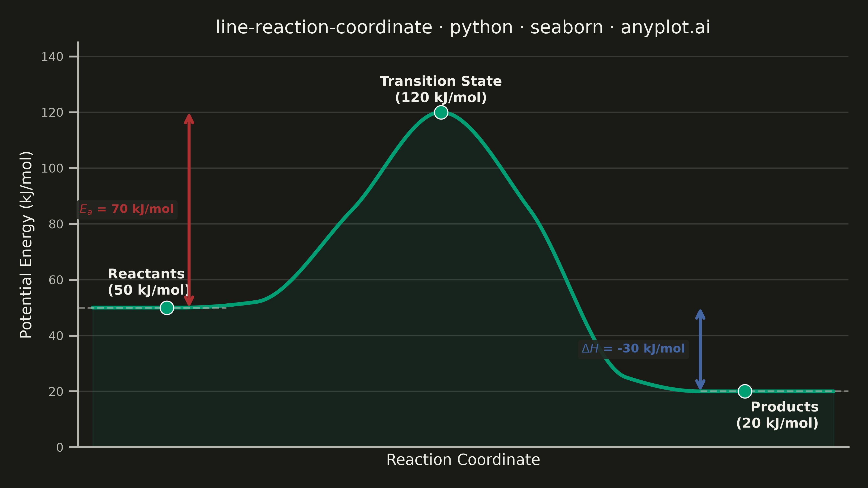Select the Ea = 70 kJ/mol label
Image resolution: width=868 pixels, height=488 pixels.
coord(127,210)
